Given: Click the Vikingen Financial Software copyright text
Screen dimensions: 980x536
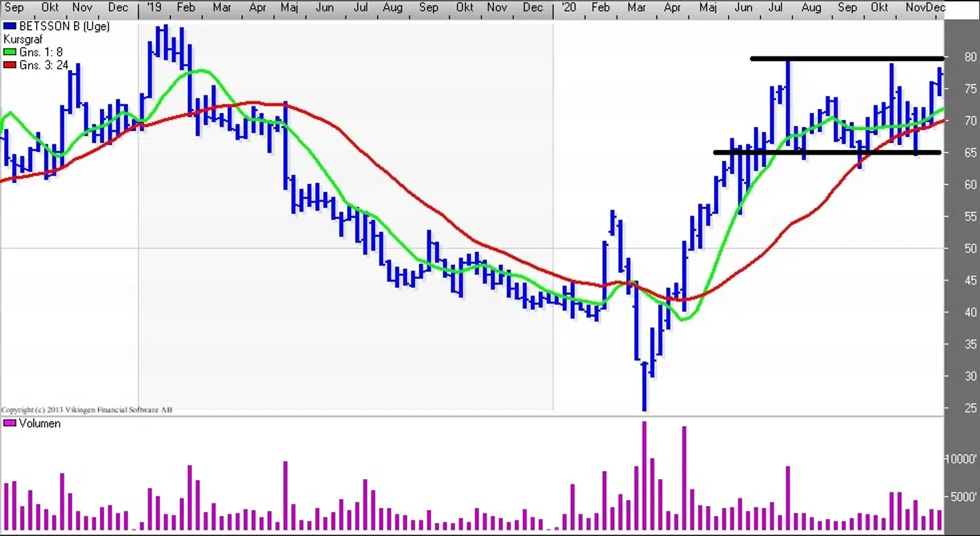Looking at the screenshot, I should 86,410.
